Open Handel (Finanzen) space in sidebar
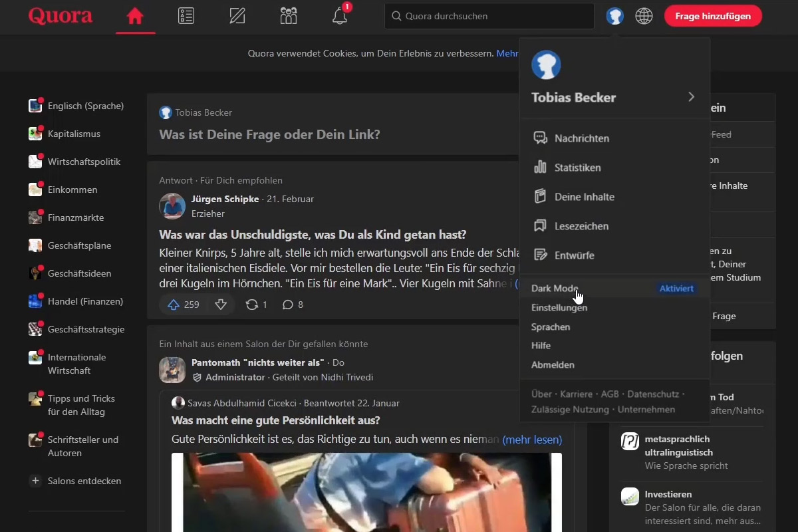This screenshot has width=798, height=532. [x=76, y=301]
